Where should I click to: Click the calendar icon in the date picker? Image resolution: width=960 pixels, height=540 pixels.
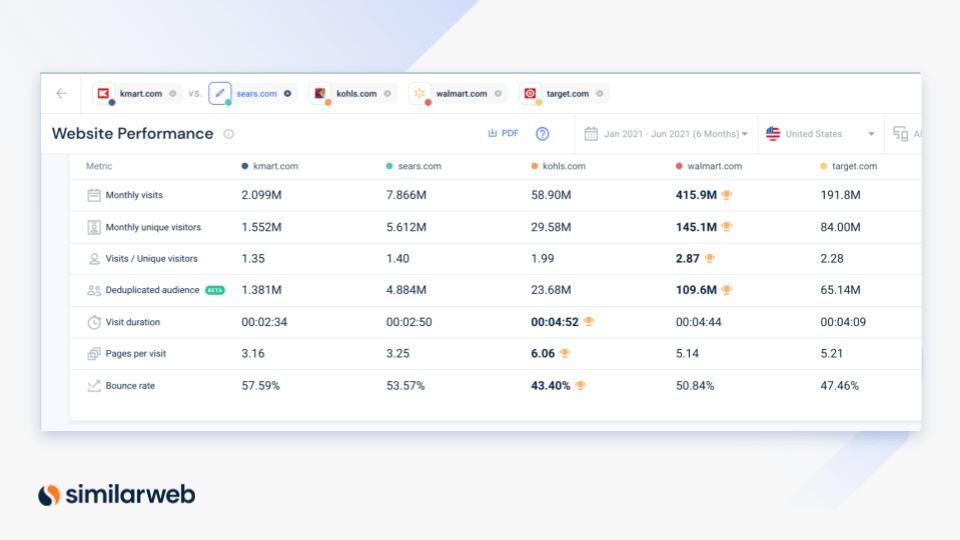(x=591, y=133)
